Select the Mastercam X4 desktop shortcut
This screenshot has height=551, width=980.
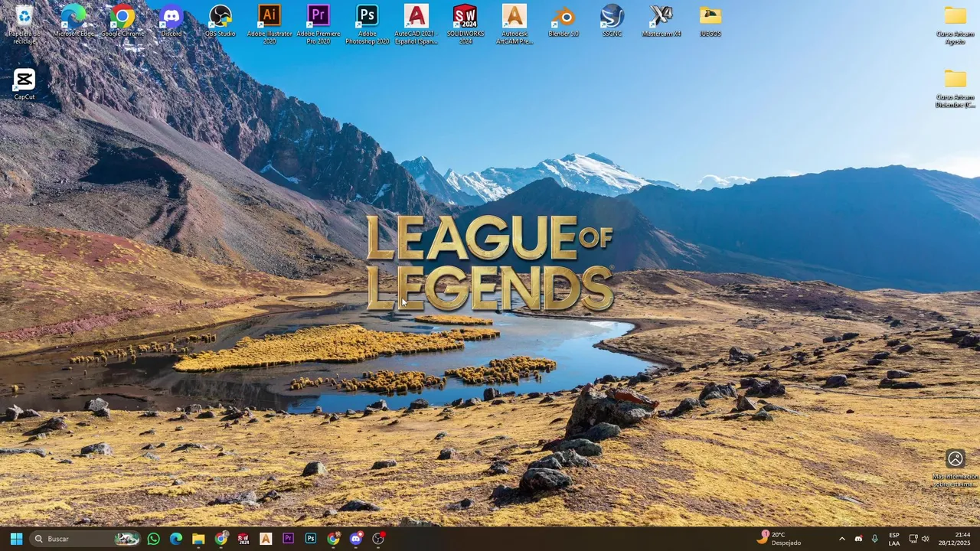[x=661, y=21]
